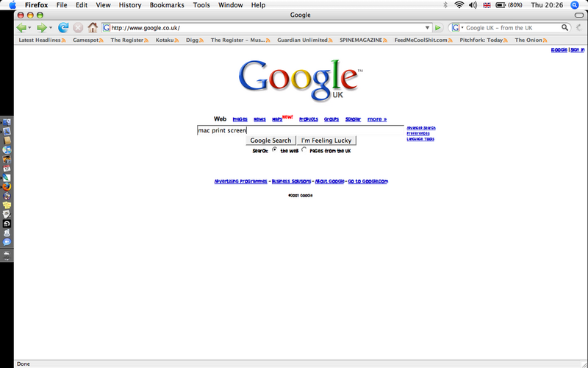Click the battery status icon
This screenshot has height=368, width=588.
coord(501,5)
